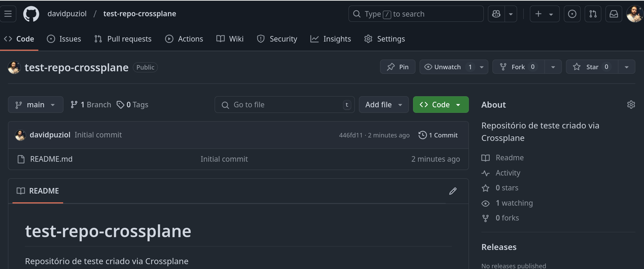Toggle Unwatch for repository notifications

(447, 67)
